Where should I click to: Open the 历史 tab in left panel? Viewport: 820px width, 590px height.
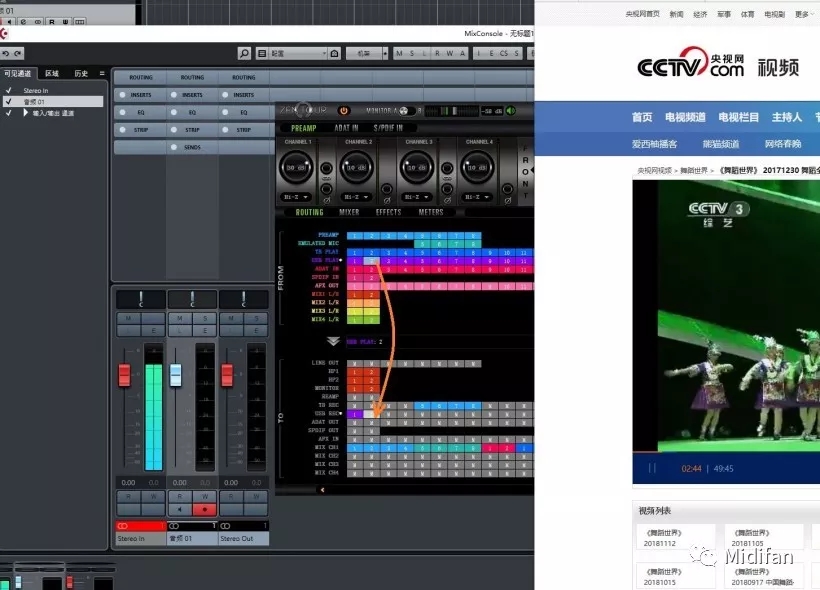pos(80,73)
